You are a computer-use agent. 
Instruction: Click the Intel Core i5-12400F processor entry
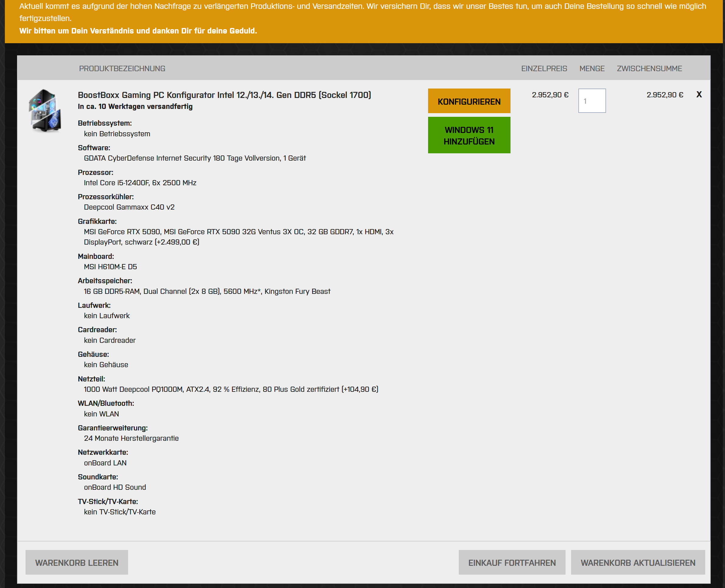[x=140, y=183]
